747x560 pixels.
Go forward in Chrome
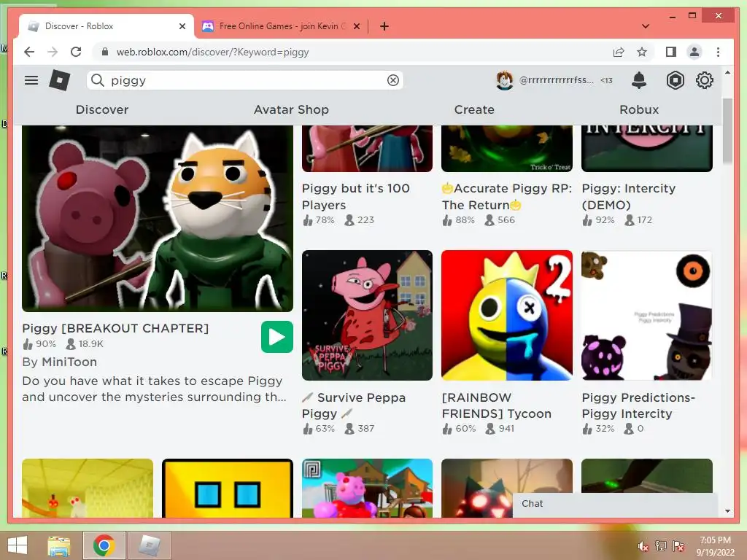(53, 52)
